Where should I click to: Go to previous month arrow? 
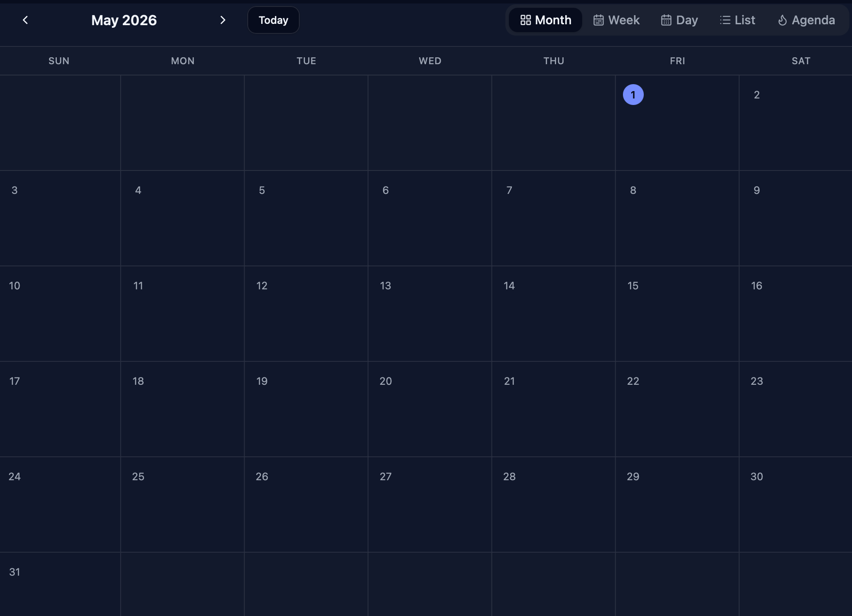coord(25,20)
